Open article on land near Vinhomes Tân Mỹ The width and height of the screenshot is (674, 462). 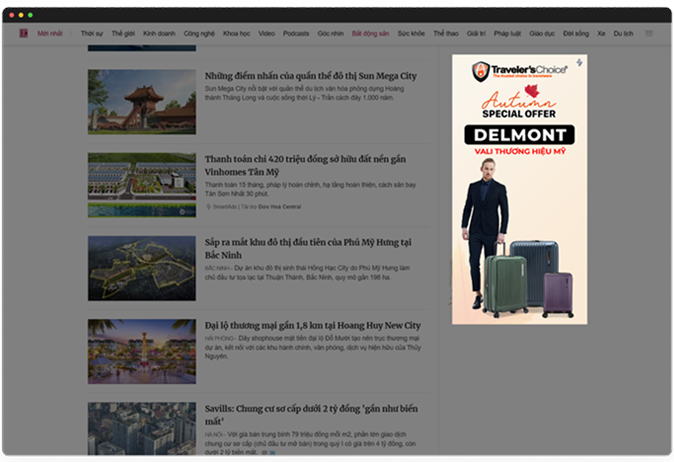(305, 165)
